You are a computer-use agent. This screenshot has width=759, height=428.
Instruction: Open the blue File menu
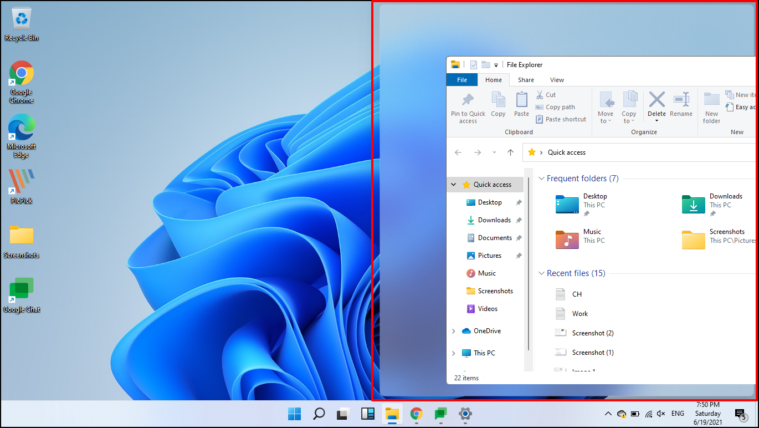click(x=462, y=80)
